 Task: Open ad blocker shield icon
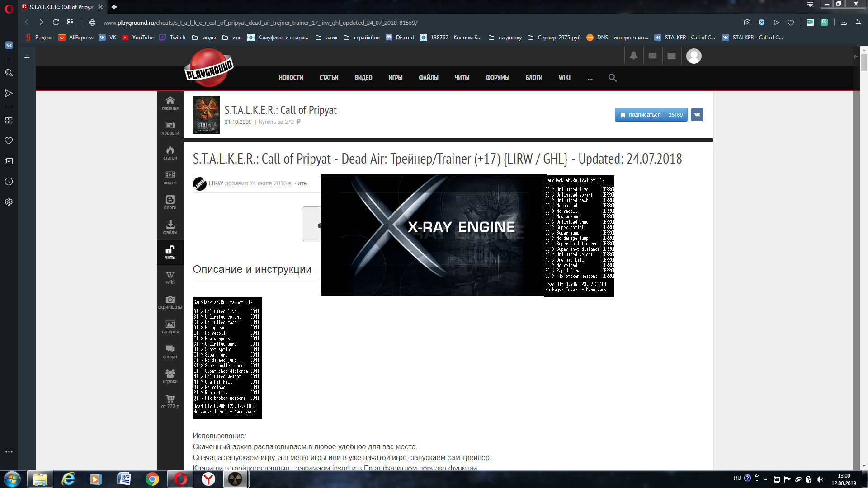coord(762,23)
